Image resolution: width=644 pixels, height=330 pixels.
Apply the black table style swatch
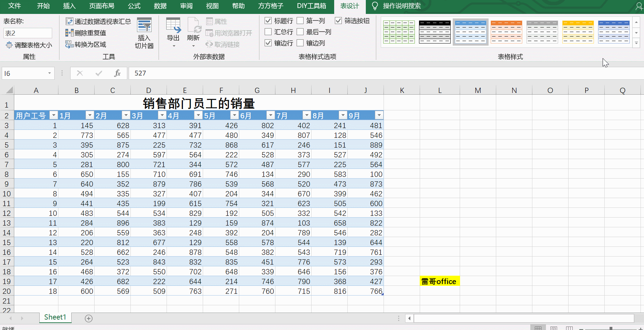435,32
